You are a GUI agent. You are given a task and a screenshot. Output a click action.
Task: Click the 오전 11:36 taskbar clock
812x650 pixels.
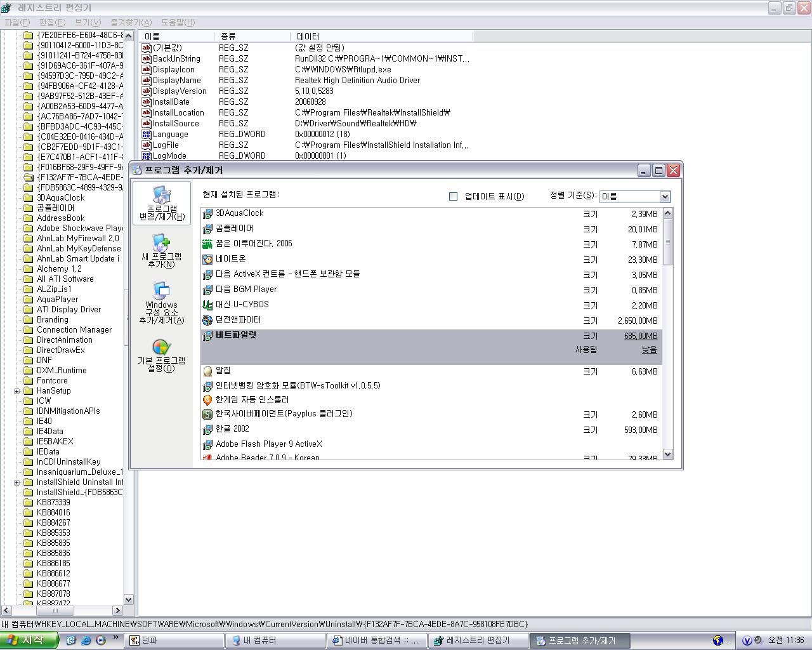[786, 640]
